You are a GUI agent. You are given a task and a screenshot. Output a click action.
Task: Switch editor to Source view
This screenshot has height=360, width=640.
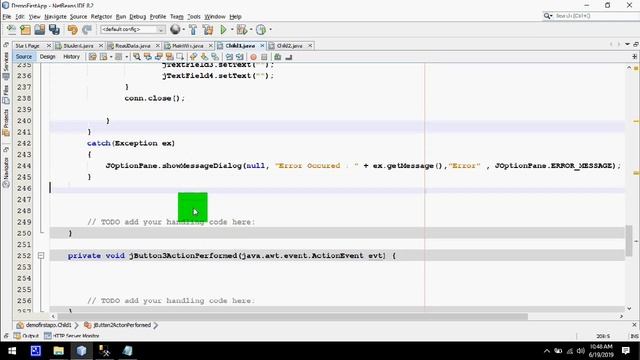coord(24,57)
